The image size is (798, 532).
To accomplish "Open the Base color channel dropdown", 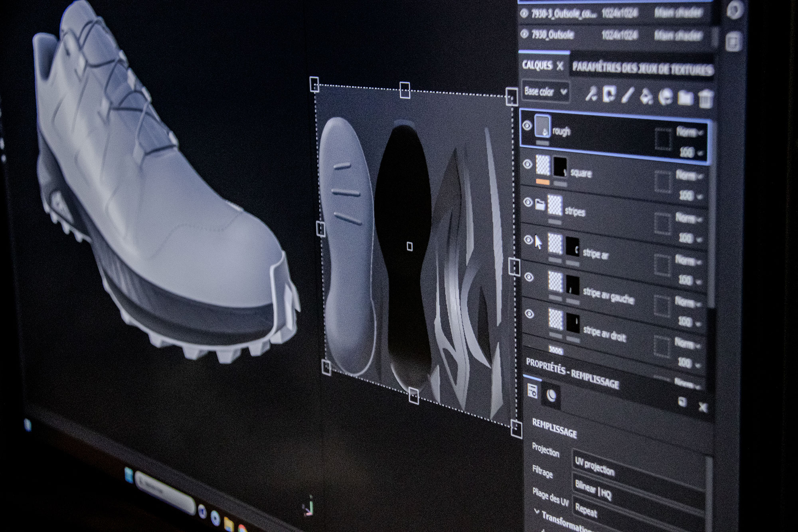I will tap(545, 91).
